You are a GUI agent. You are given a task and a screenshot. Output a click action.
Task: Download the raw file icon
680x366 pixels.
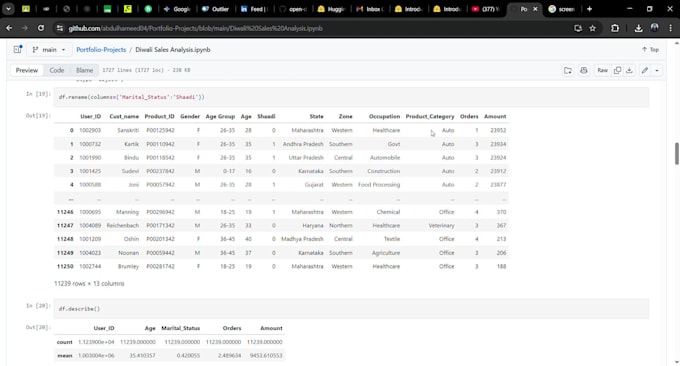629,70
